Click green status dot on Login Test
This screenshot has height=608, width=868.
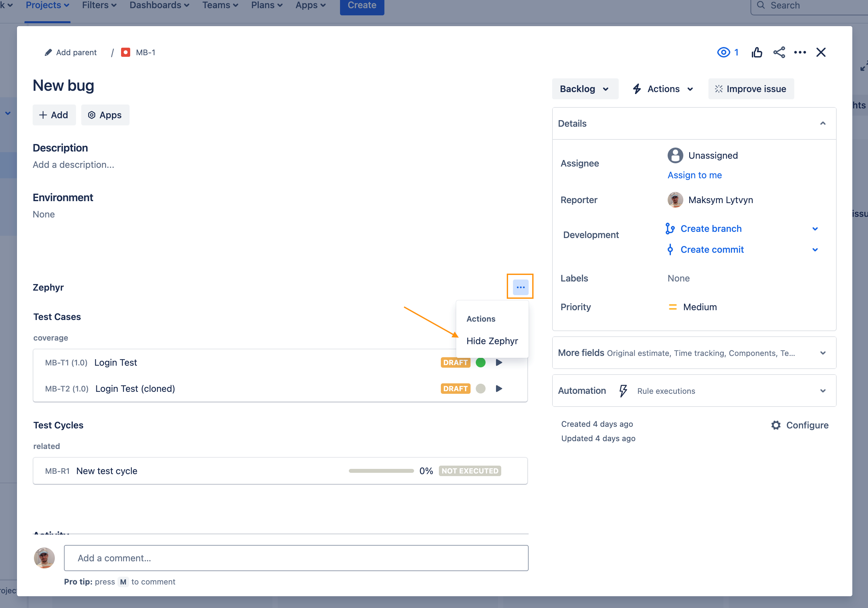click(x=480, y=362)
